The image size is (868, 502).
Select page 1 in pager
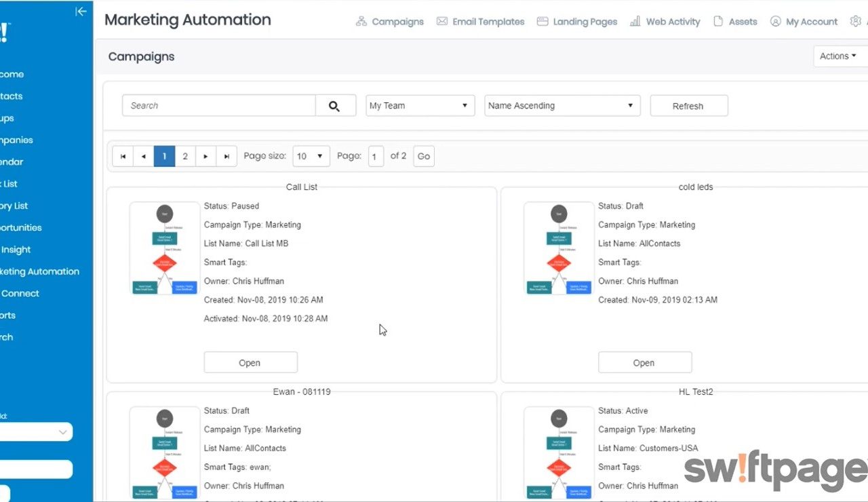164,156
